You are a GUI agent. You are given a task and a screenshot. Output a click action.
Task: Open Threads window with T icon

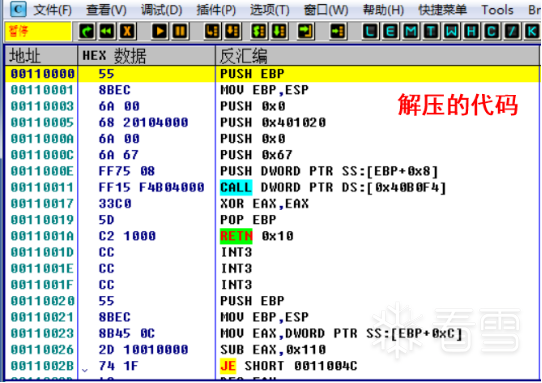point(431,31)
